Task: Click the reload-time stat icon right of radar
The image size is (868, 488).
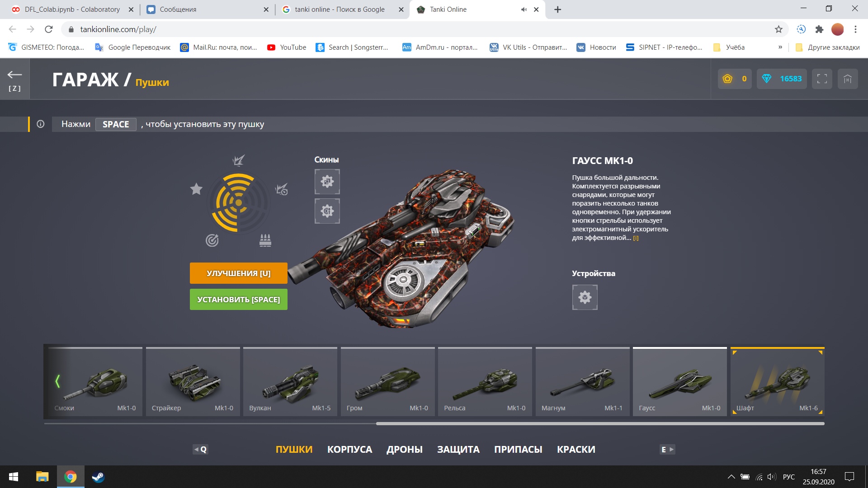Action: click(281, 189)
